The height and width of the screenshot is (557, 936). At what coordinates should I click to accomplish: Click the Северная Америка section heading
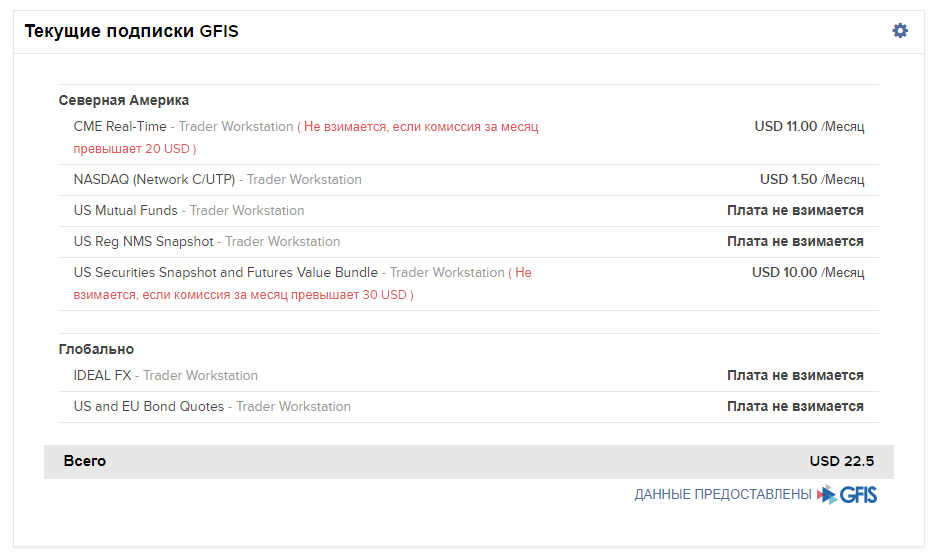[x=124, y=100]
